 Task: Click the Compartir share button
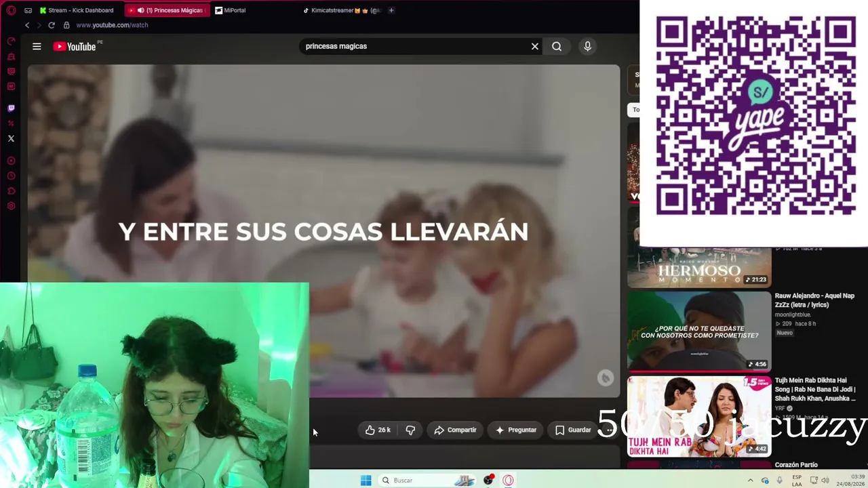pyautogui.click(x=455, y=430)
